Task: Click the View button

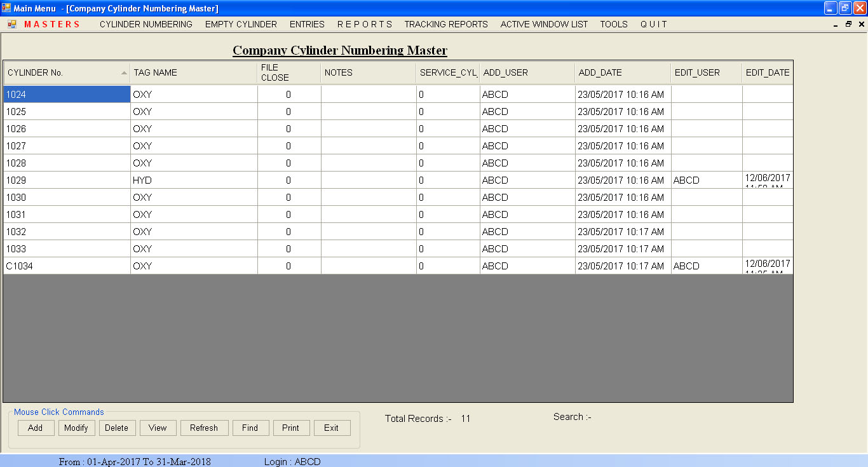Action: pyautogui.click(x=158, y=428)
